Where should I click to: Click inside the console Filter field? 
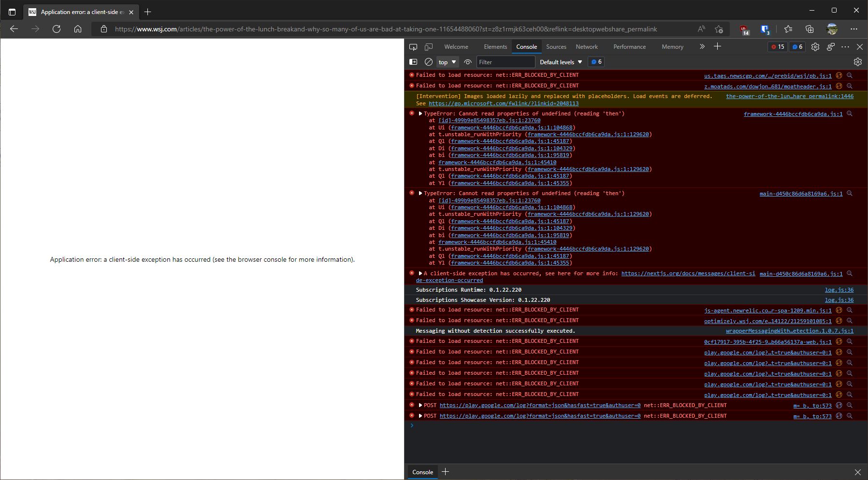(505, 62)
